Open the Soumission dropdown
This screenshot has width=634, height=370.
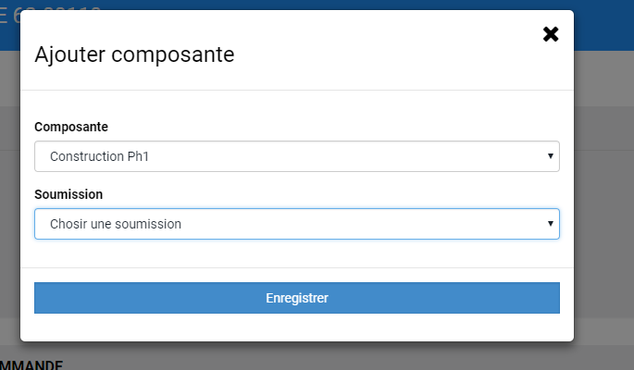point(297,224)
